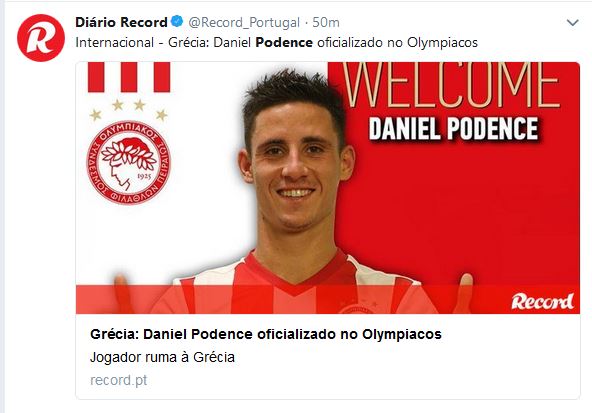Image resolution: width=592 pixels, height=413 pixels.
Task: Open the record.pt domain link
Action: [119, 380]
